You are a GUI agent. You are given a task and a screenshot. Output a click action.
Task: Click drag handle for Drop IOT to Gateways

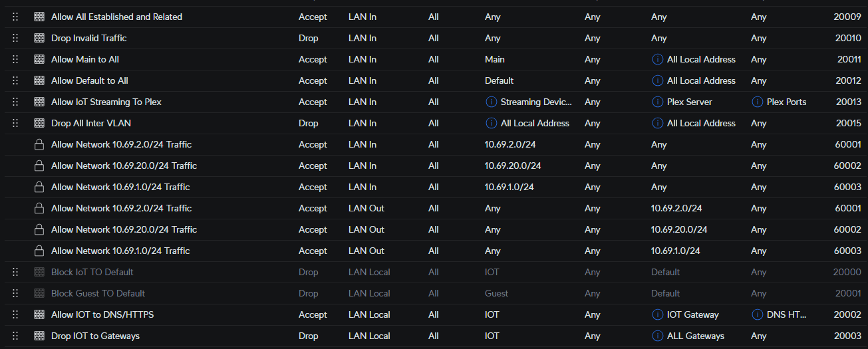[x=15, y=336]
